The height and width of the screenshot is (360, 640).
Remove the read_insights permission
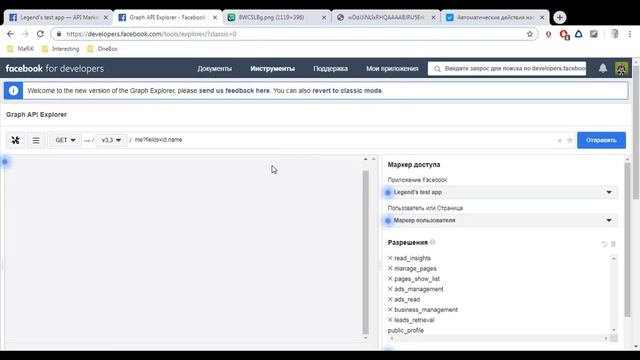(x=390, y=258)
